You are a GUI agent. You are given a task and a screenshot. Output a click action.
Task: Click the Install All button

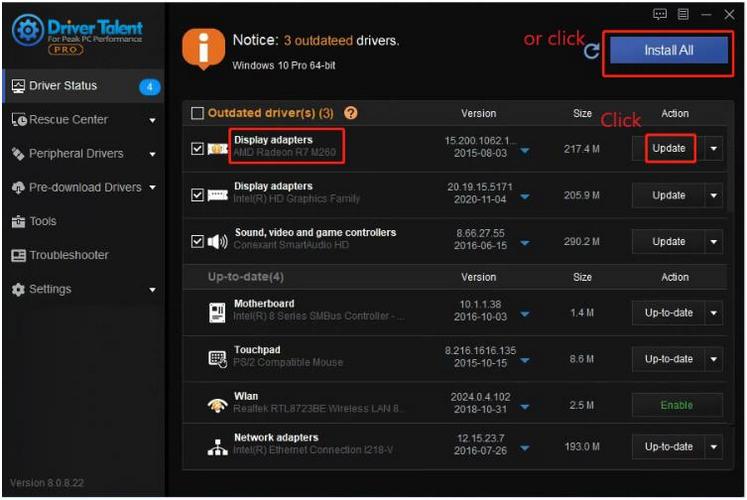669,50
